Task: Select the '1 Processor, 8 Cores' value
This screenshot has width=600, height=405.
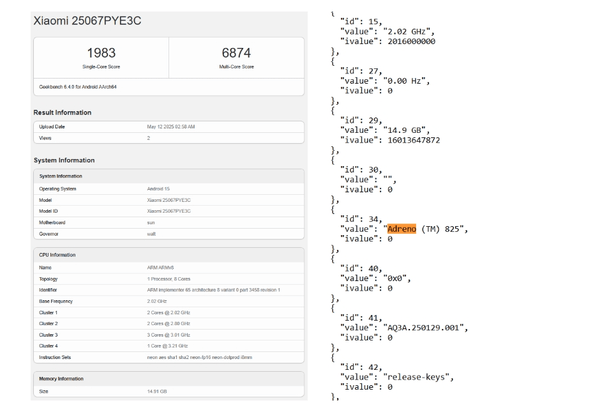Action: (169, 279)
